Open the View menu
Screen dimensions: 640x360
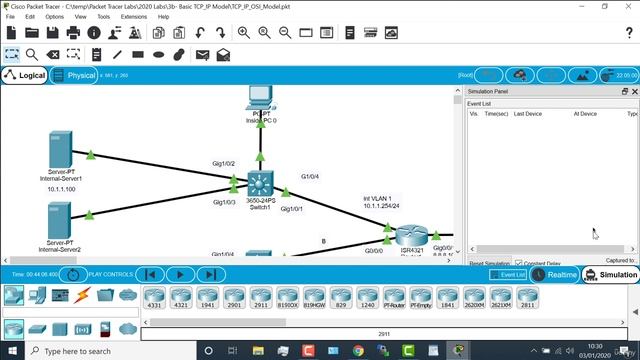(x=80, y=17)
